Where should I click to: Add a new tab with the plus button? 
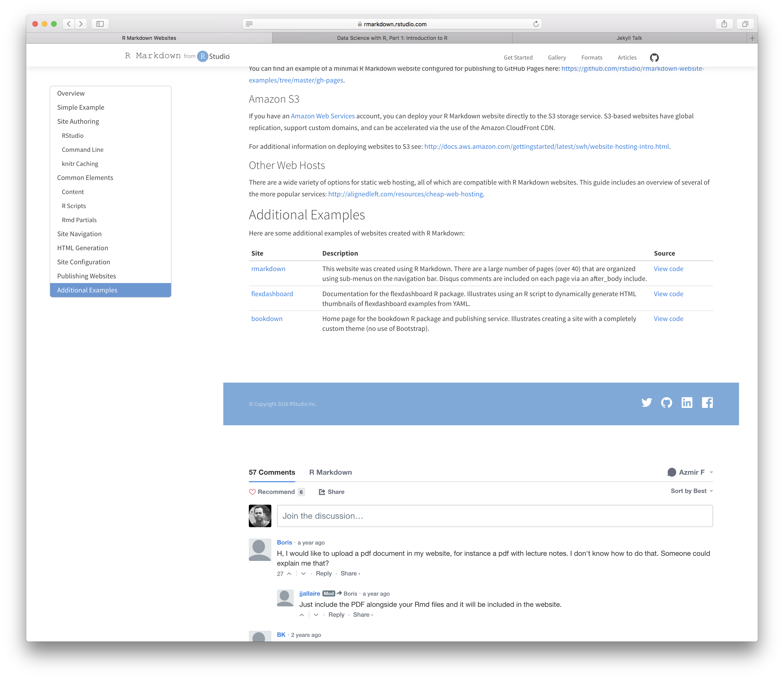click(x=752, y=38)
